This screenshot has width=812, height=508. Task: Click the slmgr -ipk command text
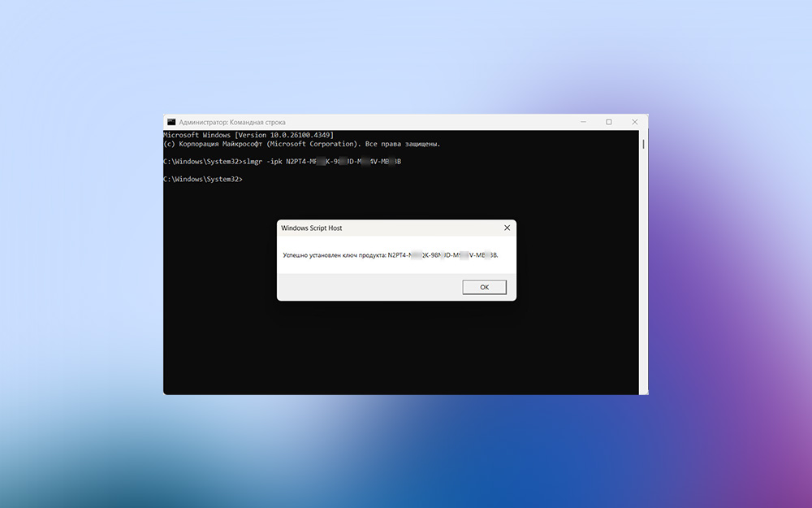(260, 162)
